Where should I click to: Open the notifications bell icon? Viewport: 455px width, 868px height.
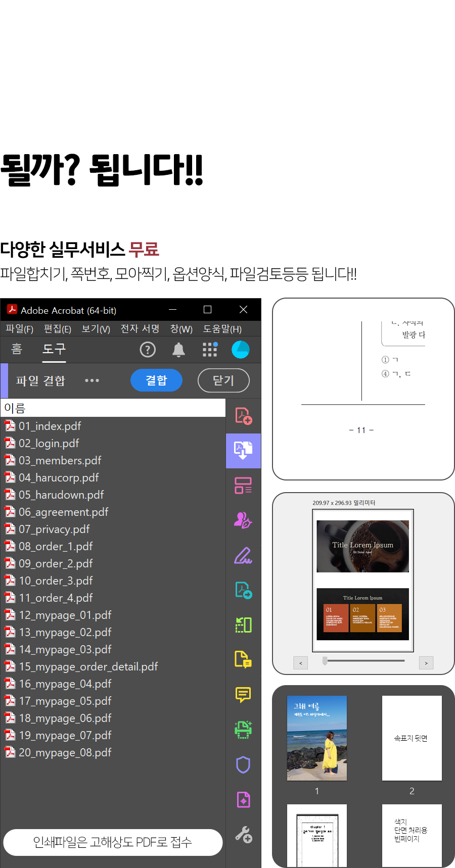pyautogui.click(x=178, y=350)
